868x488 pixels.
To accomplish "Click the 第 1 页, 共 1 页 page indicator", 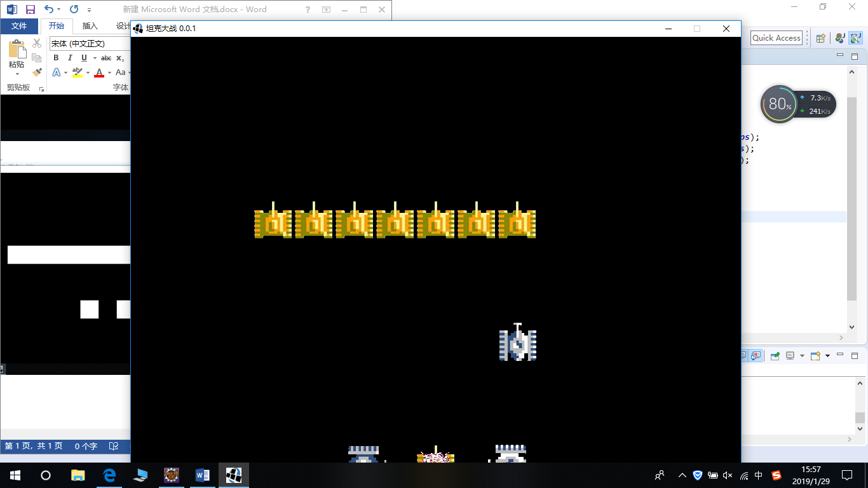I will point(34,446).
